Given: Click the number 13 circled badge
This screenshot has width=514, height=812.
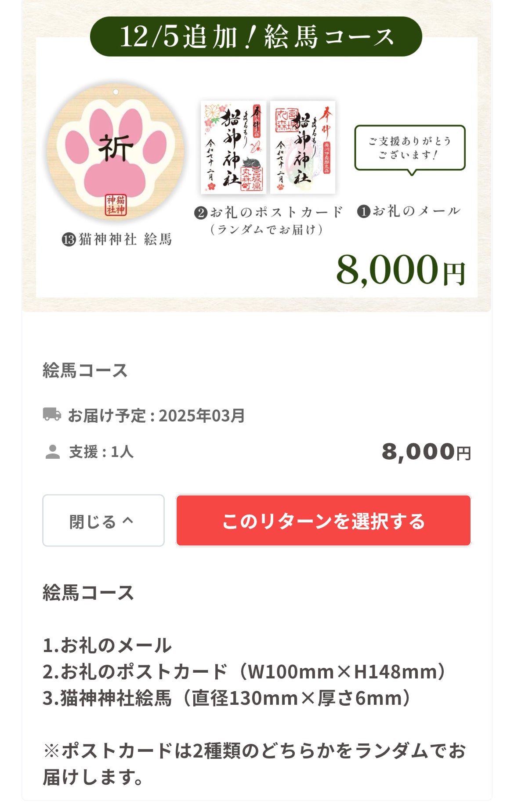Looking at the screenshot, I should [69, 240].
